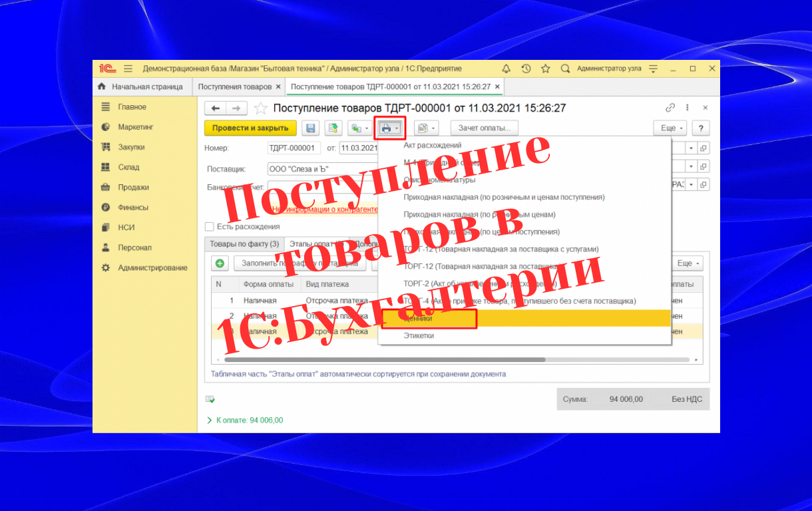Open the Товары по факту (3) tab
The image size is (812, 511).
pyautogui.click(x=244, y=244)
